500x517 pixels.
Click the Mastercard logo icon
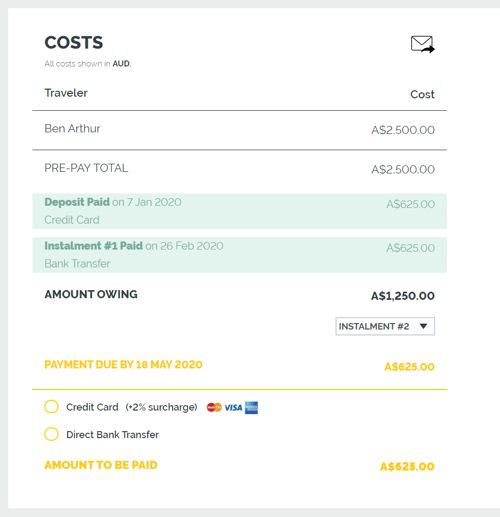[214, 407]
